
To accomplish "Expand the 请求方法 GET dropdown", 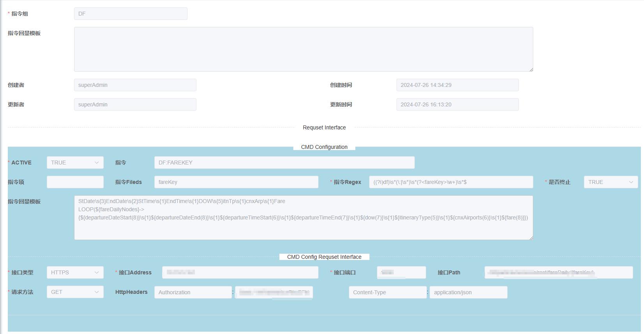I will point(75,292).
